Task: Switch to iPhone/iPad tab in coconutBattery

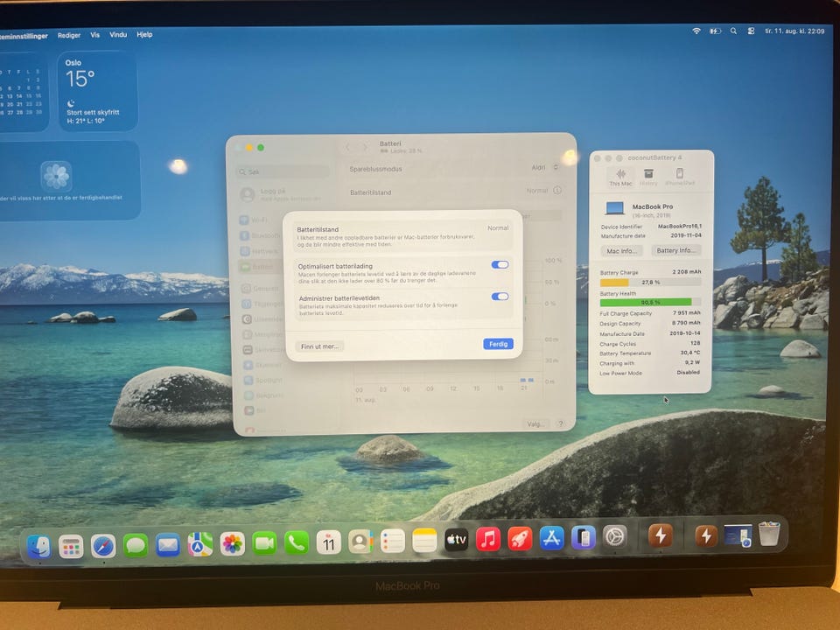Action: pos(679,178)
